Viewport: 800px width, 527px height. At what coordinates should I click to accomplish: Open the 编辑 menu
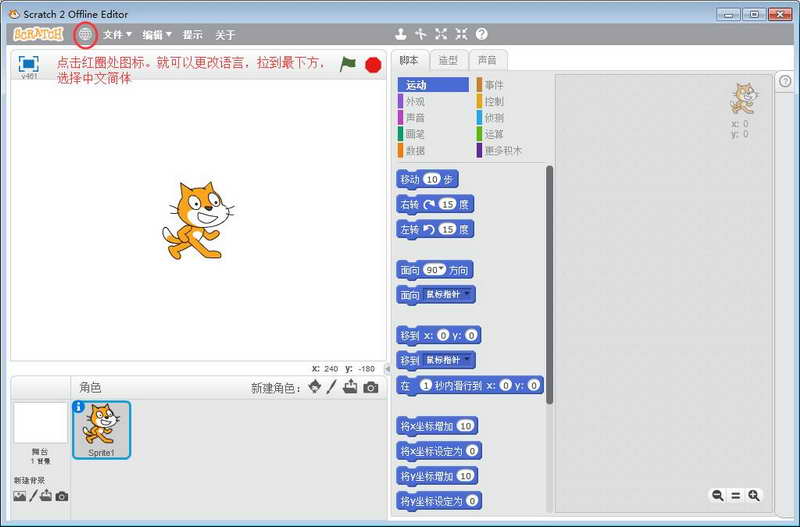click(157, 35)
